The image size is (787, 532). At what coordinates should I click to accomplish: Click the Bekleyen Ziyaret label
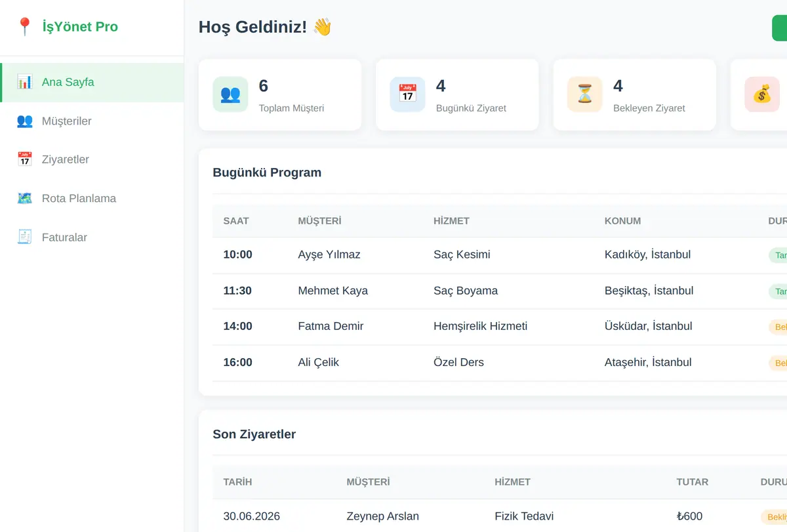tap(649, 108)
